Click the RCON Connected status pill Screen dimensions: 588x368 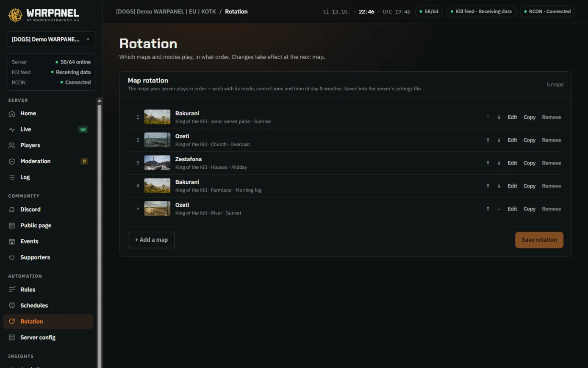point(547,11)
